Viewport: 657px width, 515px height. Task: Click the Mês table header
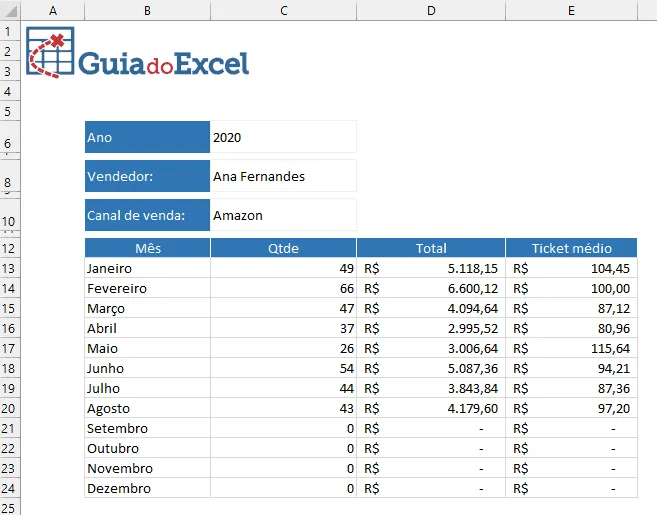click(147, 248)
